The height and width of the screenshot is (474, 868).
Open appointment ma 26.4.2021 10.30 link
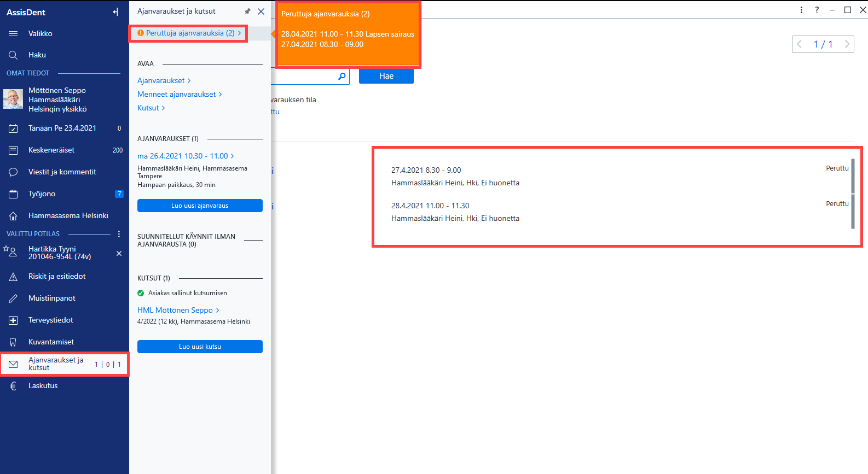tap(186, 156)
